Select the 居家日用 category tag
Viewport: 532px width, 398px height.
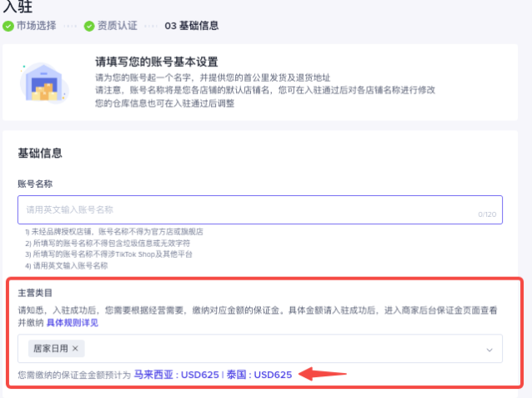pos(50,348)
